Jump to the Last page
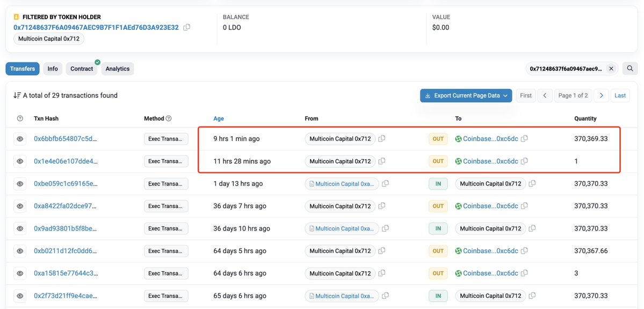 (620, 95)
